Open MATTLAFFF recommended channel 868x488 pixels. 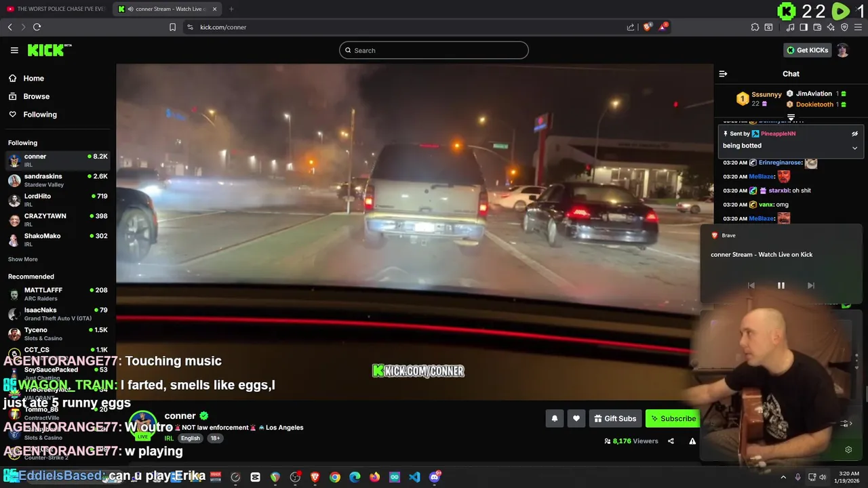pos(58,294)
